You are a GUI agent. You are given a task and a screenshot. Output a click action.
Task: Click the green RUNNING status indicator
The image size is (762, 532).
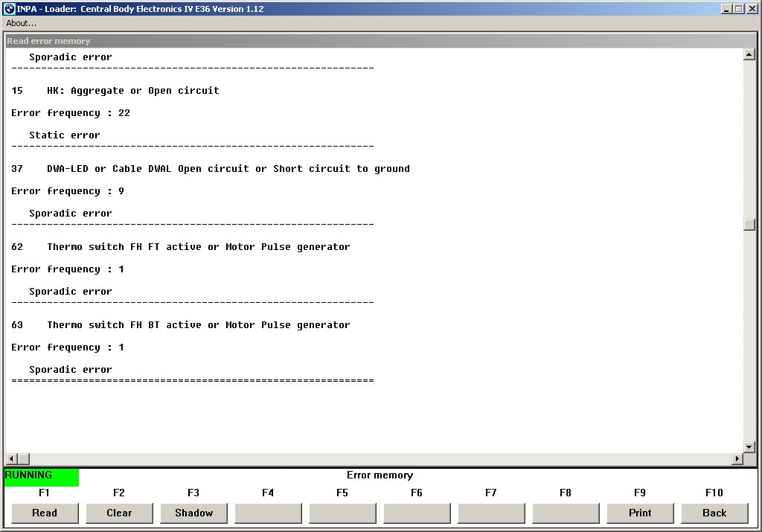(x=41, y=476)
